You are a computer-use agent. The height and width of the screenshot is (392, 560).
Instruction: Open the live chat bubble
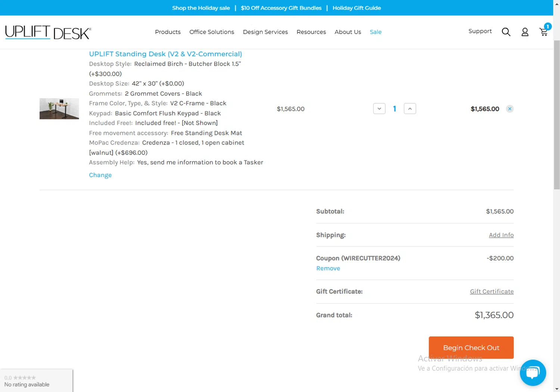[x=533, y=373]
